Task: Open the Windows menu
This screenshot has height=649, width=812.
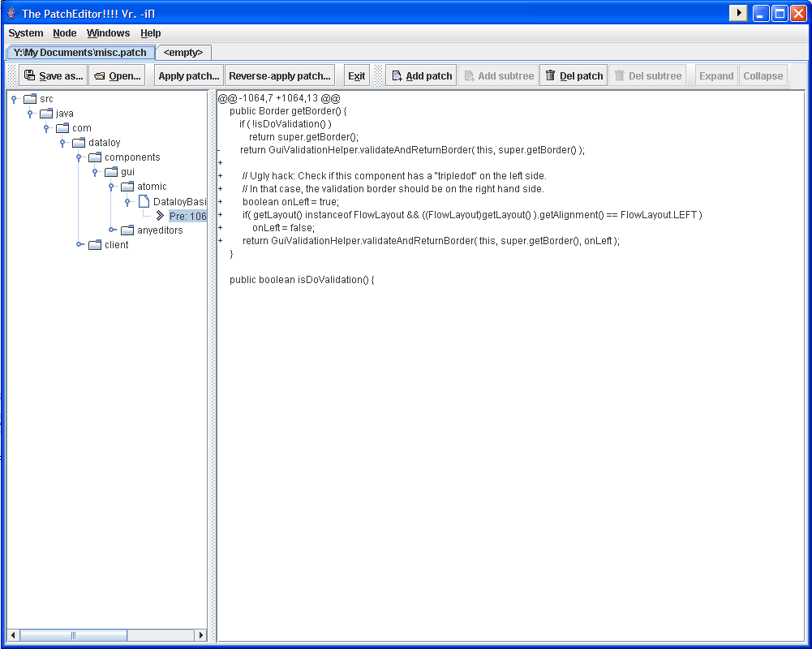Action: (108, 33)
